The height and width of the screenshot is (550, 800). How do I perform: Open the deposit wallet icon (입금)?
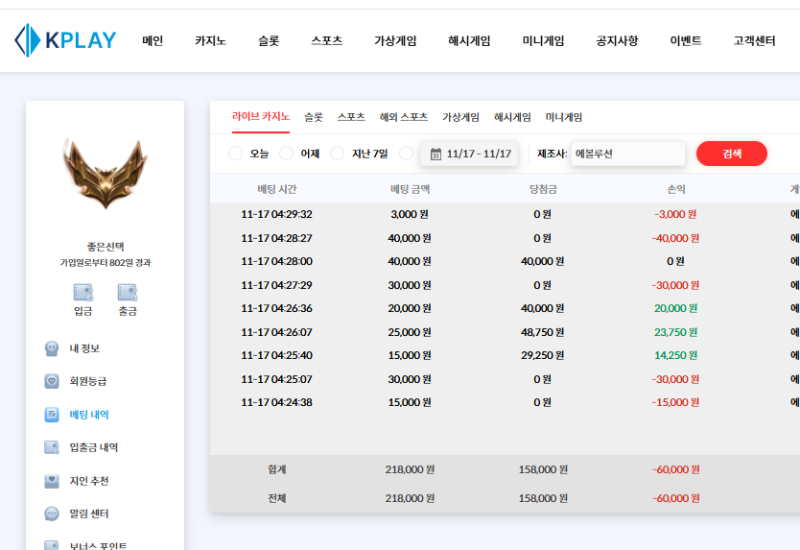point(83,292)
